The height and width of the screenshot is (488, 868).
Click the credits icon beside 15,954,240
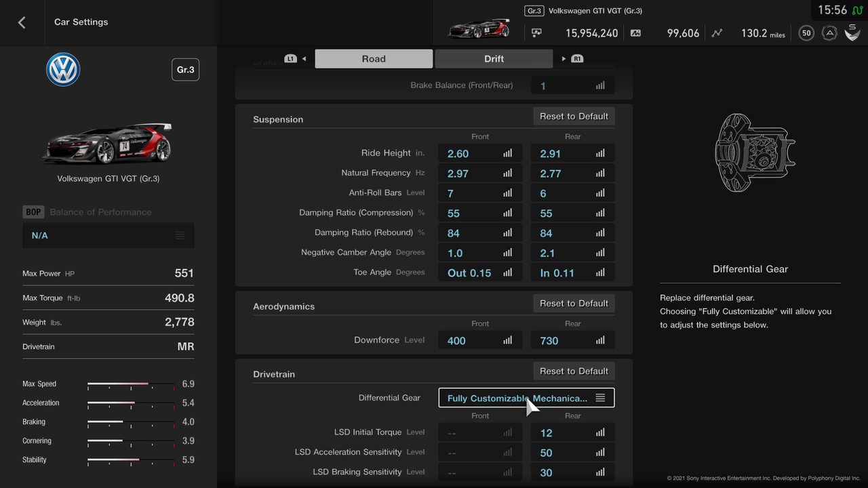pyautogui.click(x=536, y=33)
